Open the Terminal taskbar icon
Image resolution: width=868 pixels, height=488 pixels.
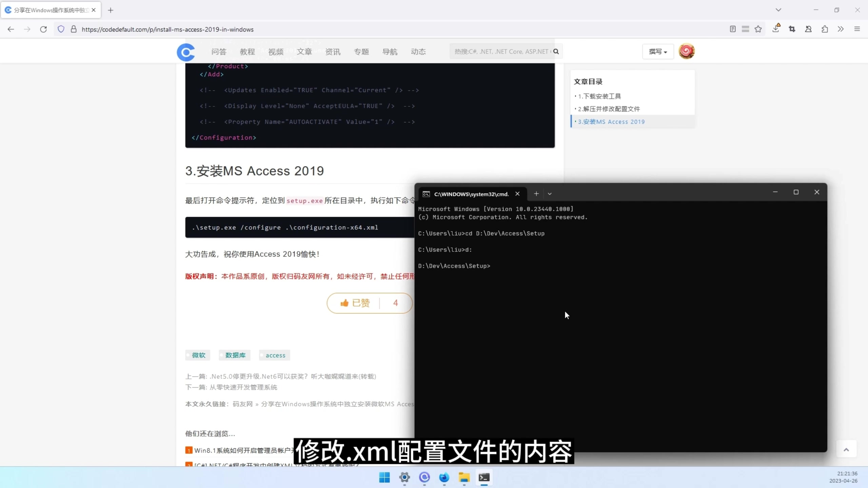point(484,477)
